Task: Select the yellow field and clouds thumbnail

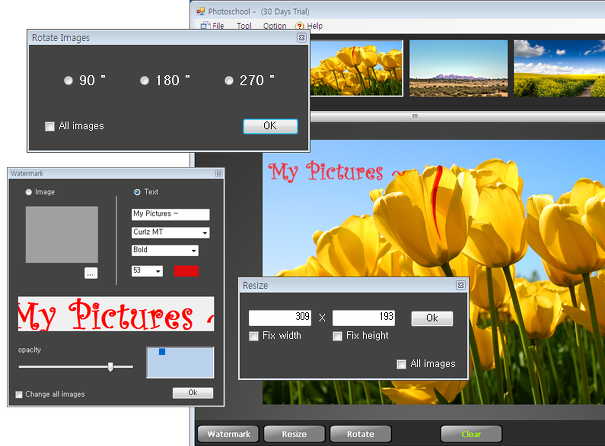Action: (x=559, y=68)
